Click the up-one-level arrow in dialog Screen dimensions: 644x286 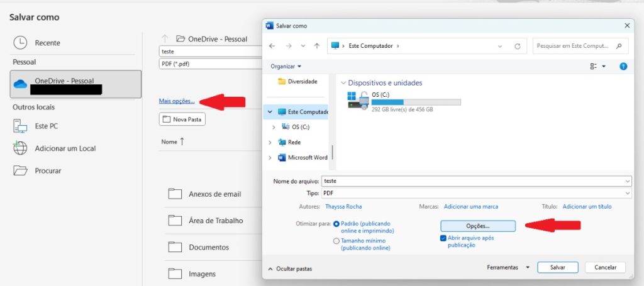point(317,46)
